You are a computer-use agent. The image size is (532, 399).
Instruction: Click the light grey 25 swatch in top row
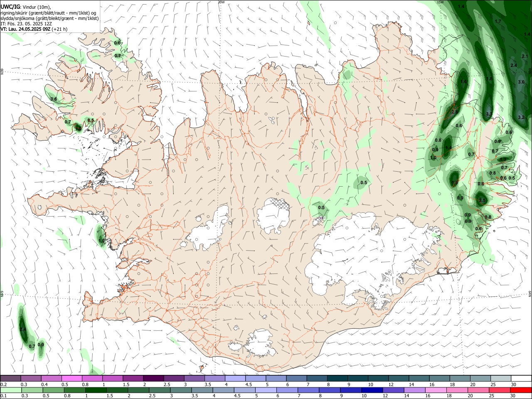[x=501, y=379]
